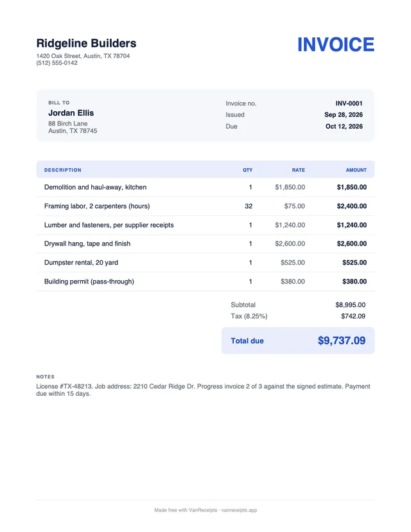Screen dimensions: 411x532
Task: Click Lumber and fasteners, per supplier receipts
Action: 109,225
